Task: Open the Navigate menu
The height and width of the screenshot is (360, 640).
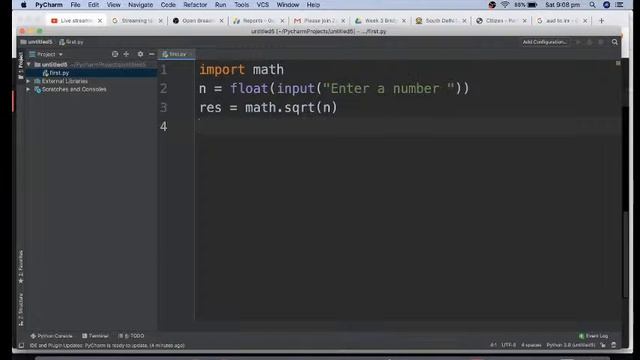Action: point(140,5)
